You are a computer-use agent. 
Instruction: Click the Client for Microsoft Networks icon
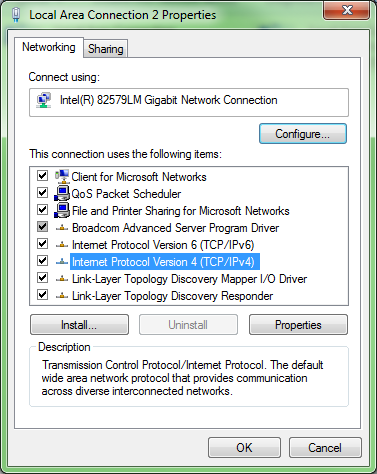coord(62,176)
